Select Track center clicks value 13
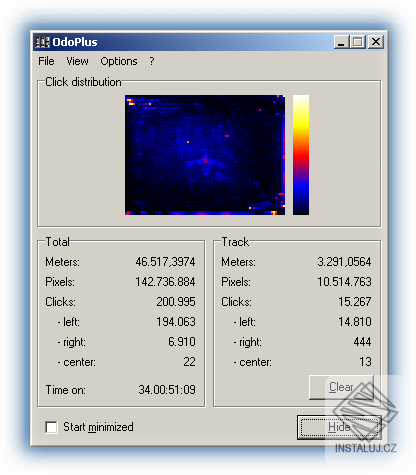This screenshot has height=475, width=416. [x=365, y=362]
